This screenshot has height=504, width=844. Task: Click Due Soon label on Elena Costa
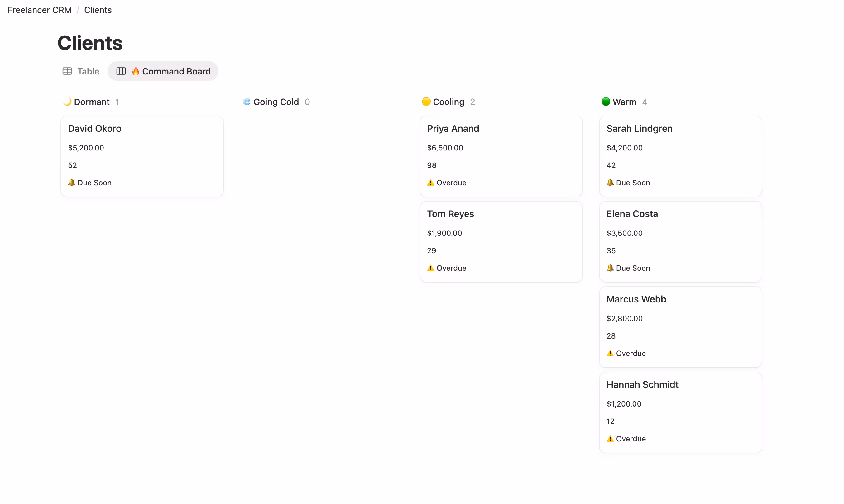tap(633, 268)
